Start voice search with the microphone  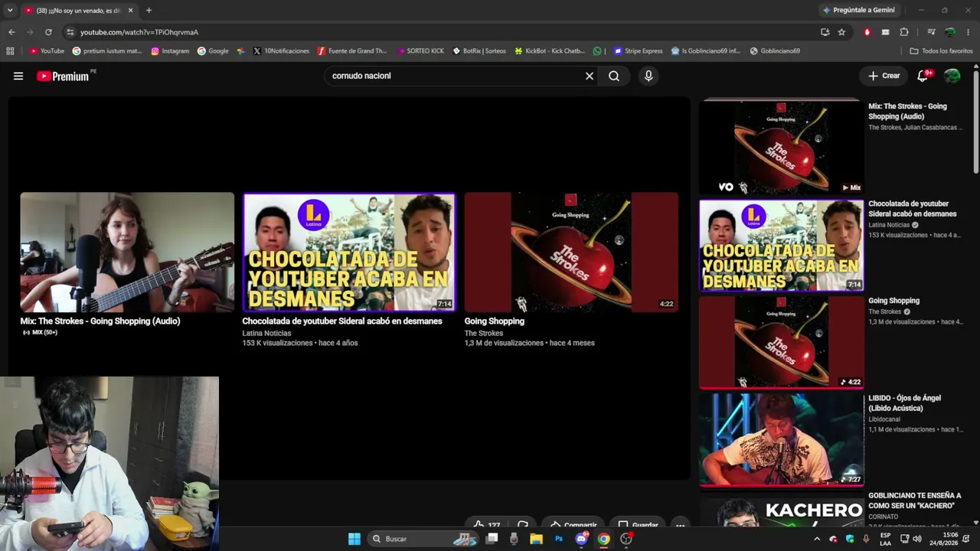coord(648,76)
